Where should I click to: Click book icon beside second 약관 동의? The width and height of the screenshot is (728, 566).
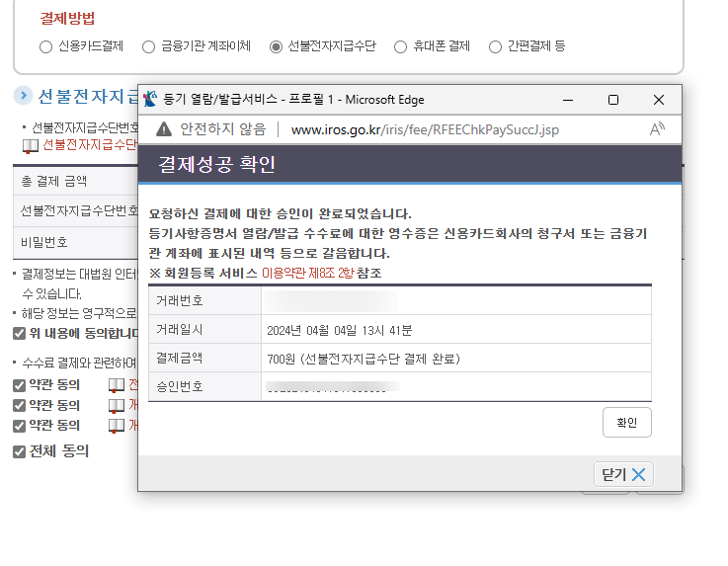(117, 406)
